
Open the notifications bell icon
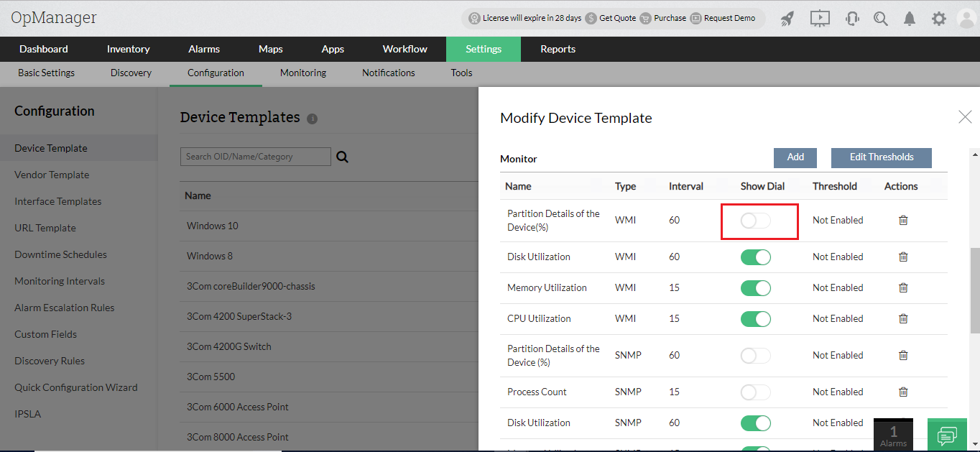pos(910,19)
